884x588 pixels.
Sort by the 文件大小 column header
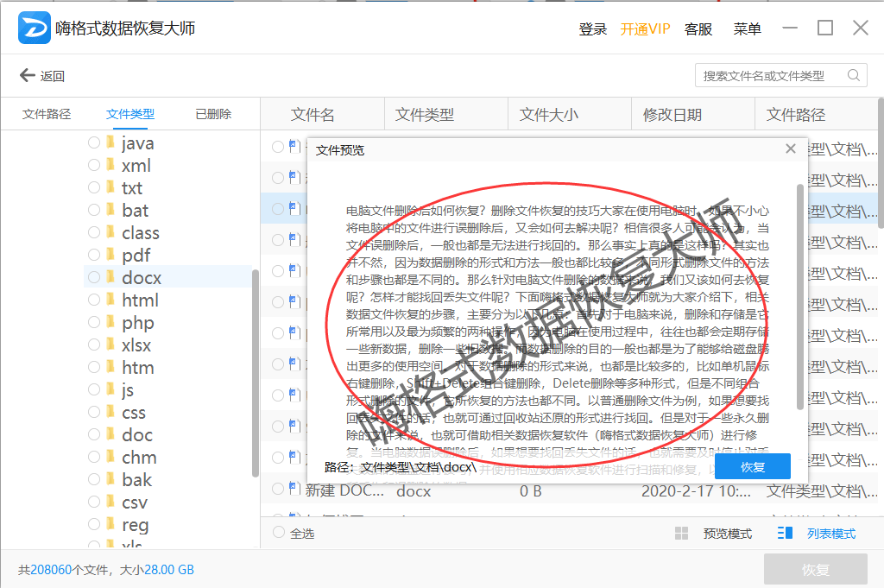(548, 115)
